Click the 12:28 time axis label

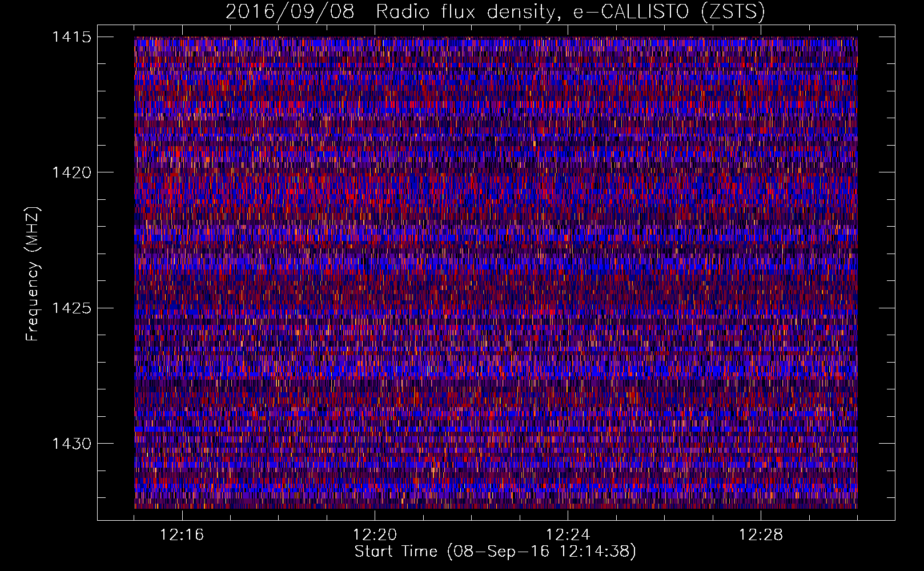761,535
